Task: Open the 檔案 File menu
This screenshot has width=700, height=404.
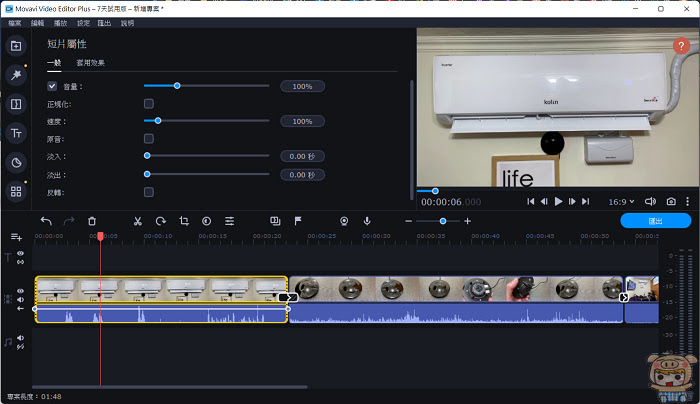Action: pyautogui.click(x=15, y=23)
